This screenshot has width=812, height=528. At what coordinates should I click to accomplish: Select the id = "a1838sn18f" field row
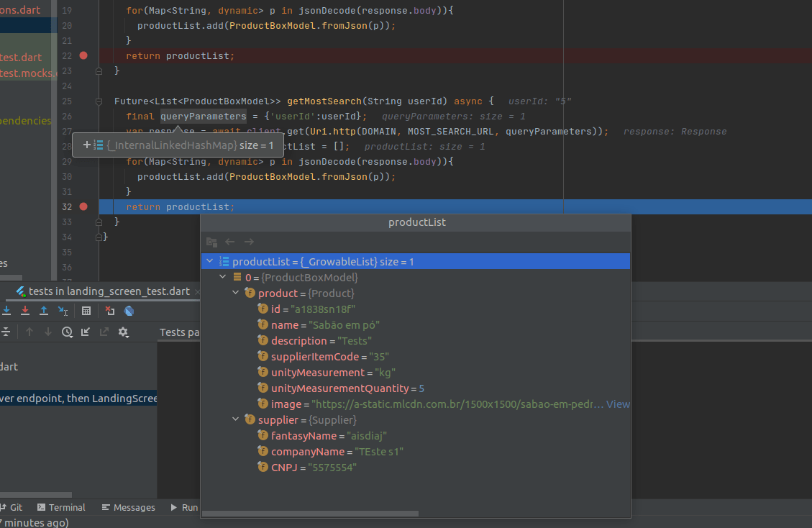[416, 309]
